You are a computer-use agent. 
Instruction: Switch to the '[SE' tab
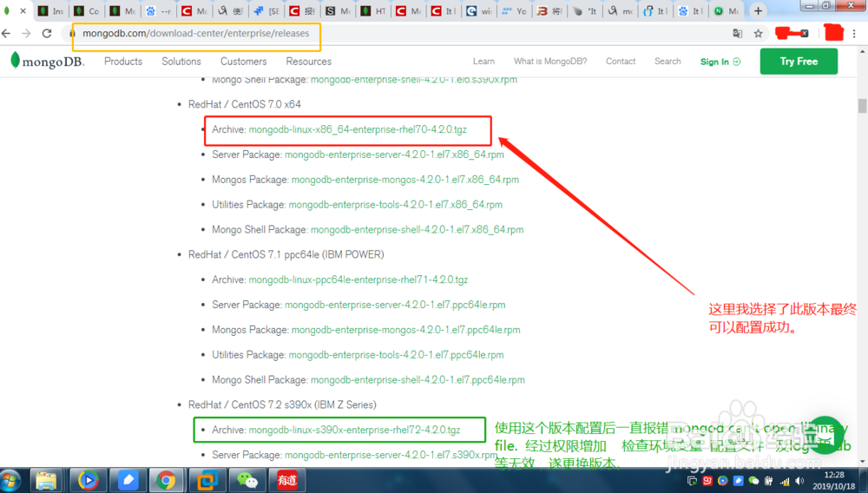coord(266,10)
